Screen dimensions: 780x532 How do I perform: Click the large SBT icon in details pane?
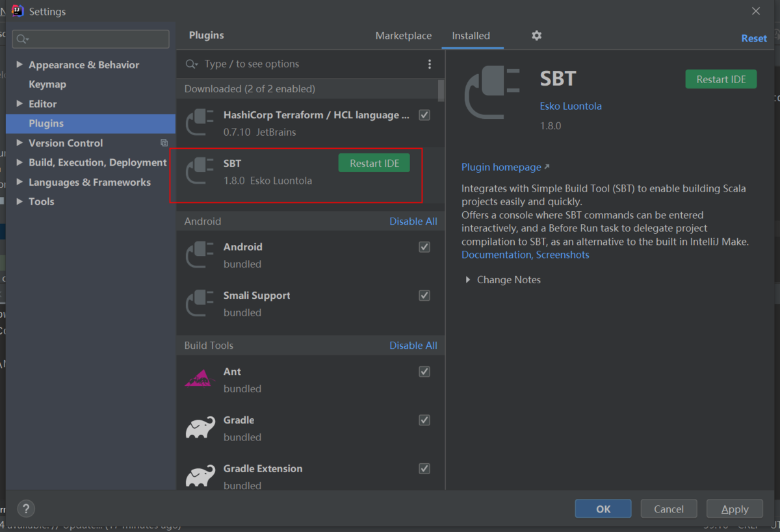(492, 93)
